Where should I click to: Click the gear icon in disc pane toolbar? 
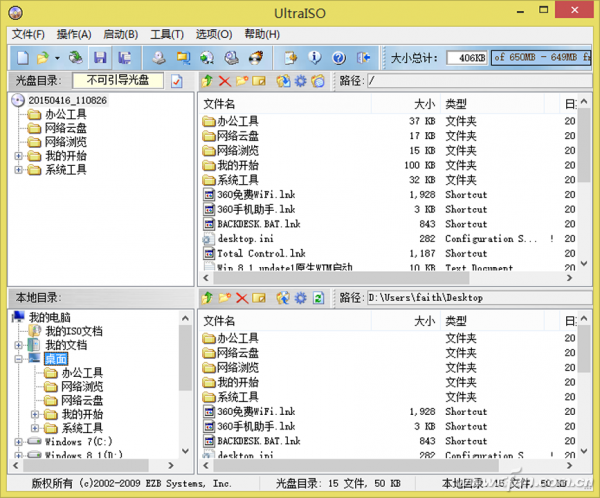pyautogui.click(x=300, y=81)
